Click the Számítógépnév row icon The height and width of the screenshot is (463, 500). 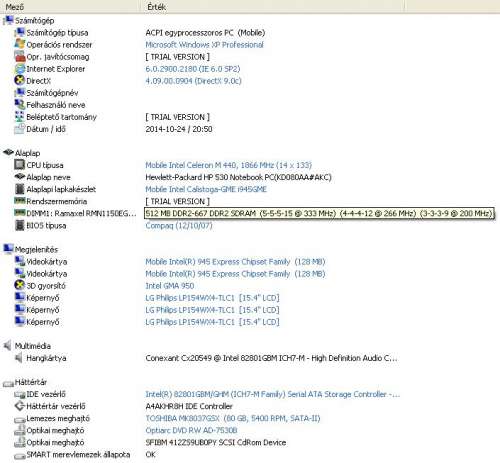click(20, 92)
